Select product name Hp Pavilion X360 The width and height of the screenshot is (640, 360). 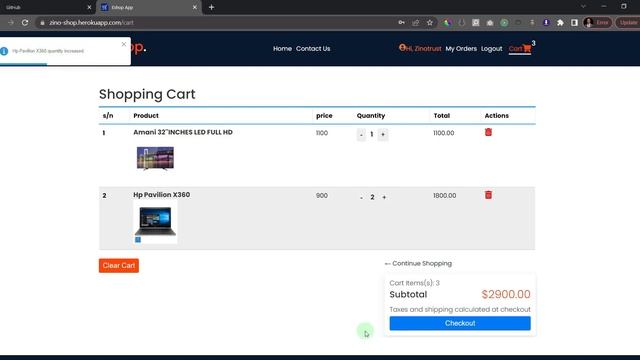tap(162, 195)
